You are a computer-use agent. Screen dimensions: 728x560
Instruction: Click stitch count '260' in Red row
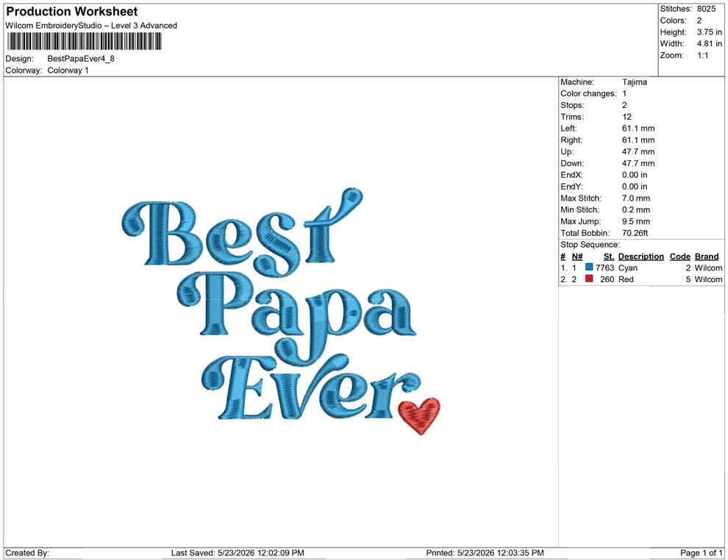click(x=607, y=279)
